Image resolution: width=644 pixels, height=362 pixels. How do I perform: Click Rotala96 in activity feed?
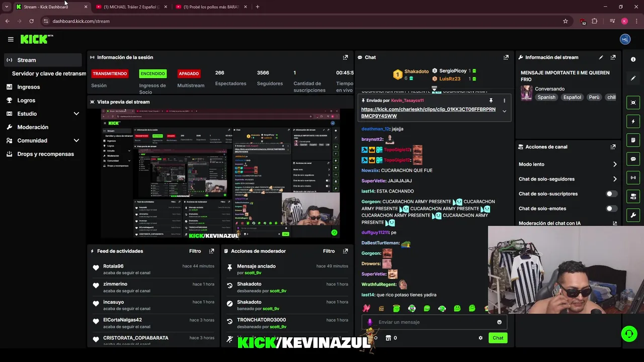pos(113,266)
